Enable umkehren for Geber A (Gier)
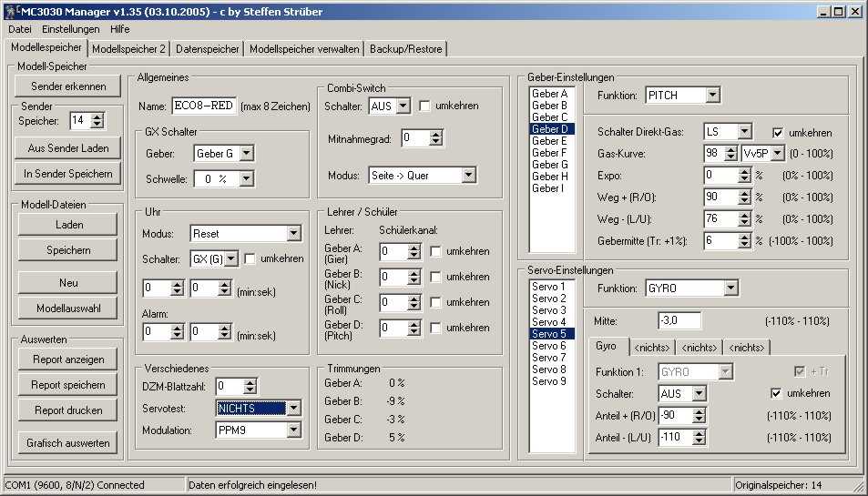Image resolution: width=868 pixels, height=496 pixels. 435,251
